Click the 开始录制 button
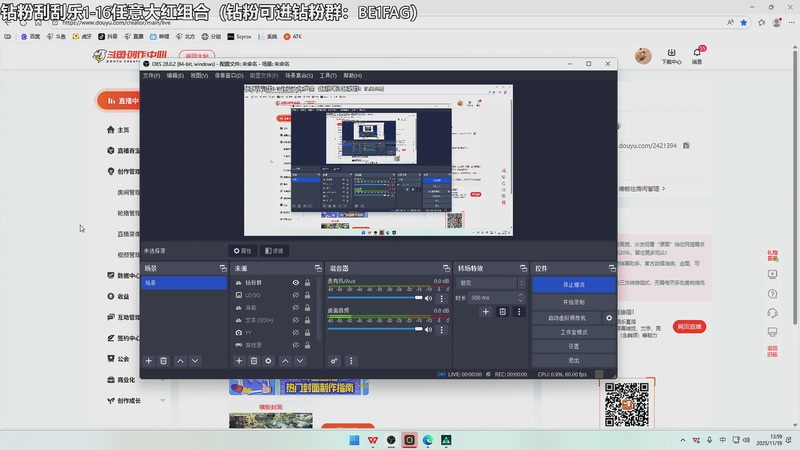Screen dimensions: 800x450 [574, 302]
